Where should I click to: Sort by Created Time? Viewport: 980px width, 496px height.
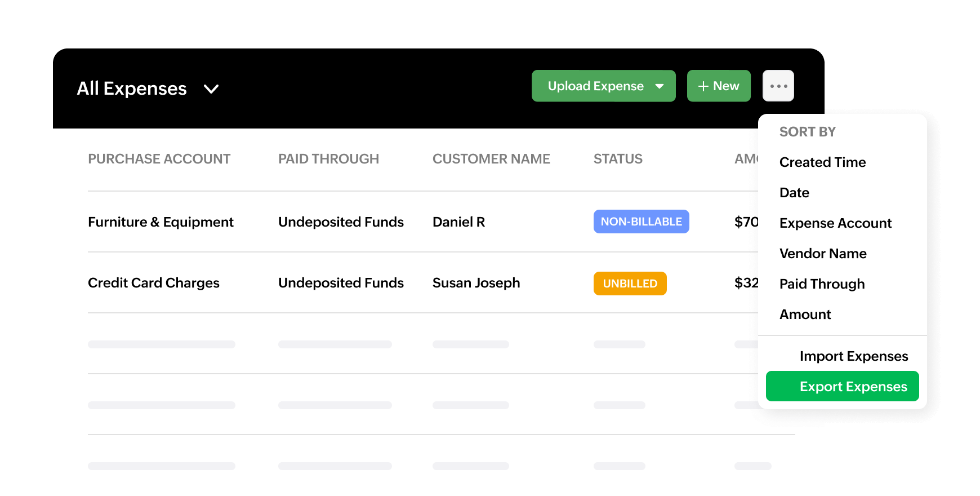tap(822, 162)
